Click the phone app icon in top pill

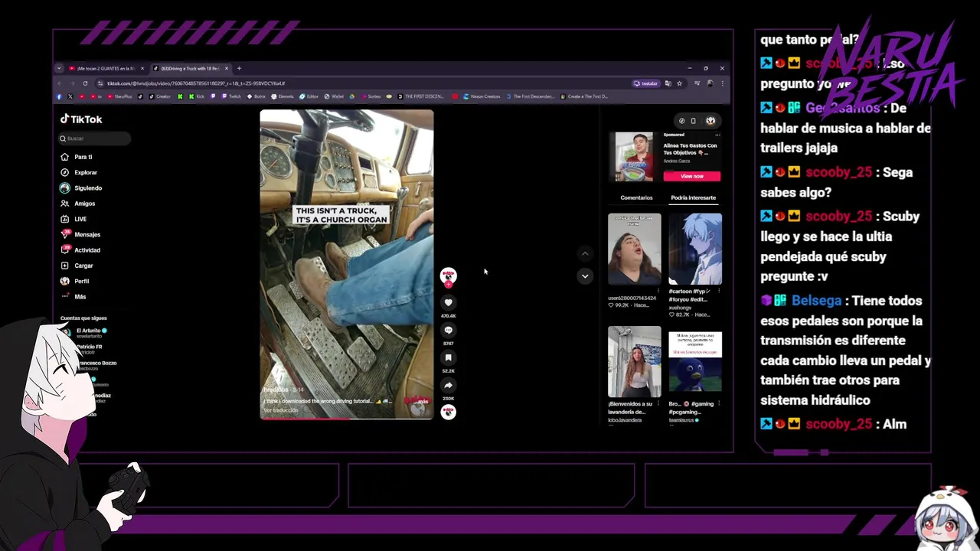coord(694,121)
